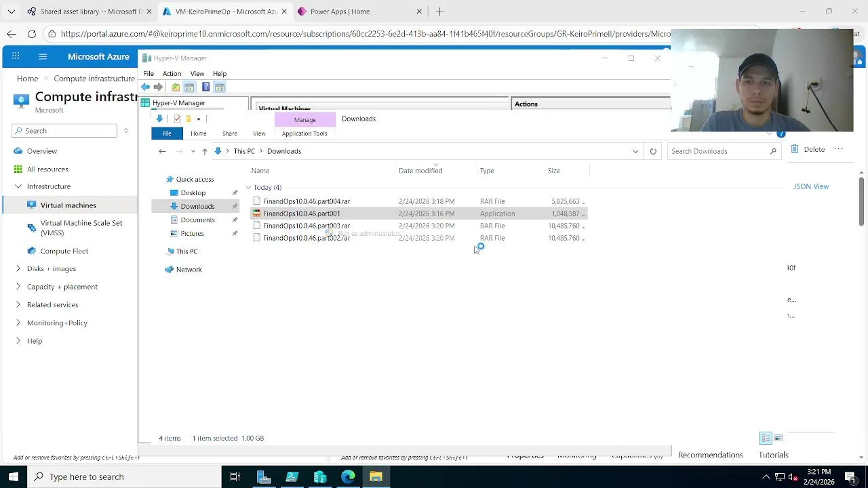Collapse the Infrastructure section in Azure sidebar
868x488 pixels.
(x=18, y=186)
